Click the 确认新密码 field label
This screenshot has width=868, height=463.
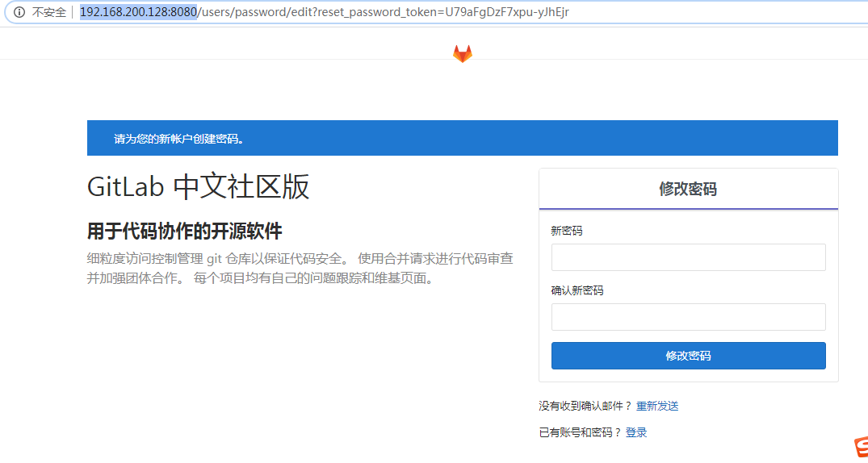[577, 290]
